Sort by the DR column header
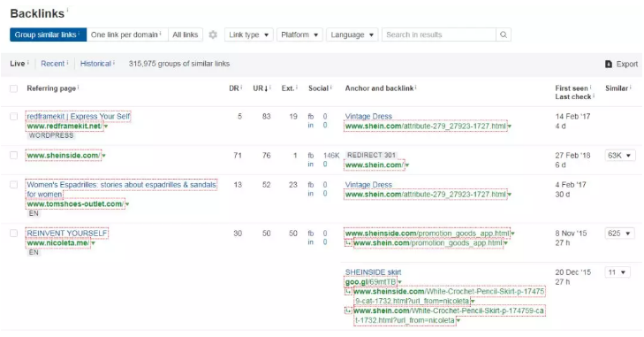 [234, 88]
